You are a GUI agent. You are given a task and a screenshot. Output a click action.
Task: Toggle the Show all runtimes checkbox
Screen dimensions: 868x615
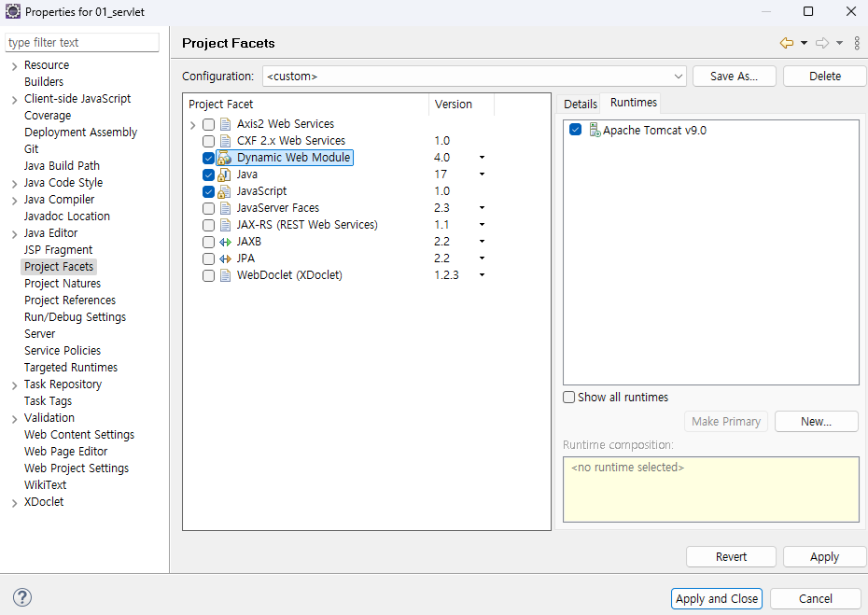568,398
